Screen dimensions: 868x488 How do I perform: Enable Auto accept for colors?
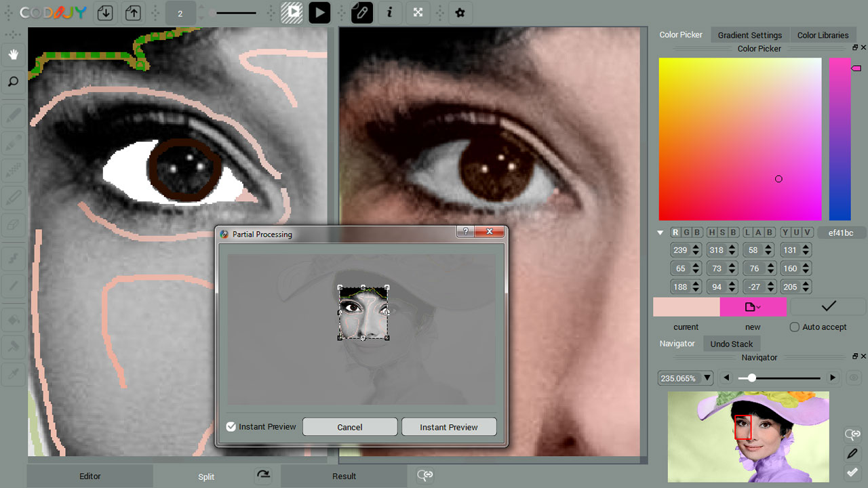point(793,327)
